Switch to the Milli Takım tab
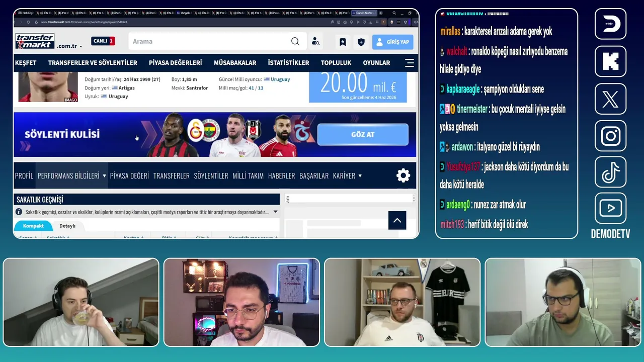The width and height of the screenshot is (644, 362). 248,175
